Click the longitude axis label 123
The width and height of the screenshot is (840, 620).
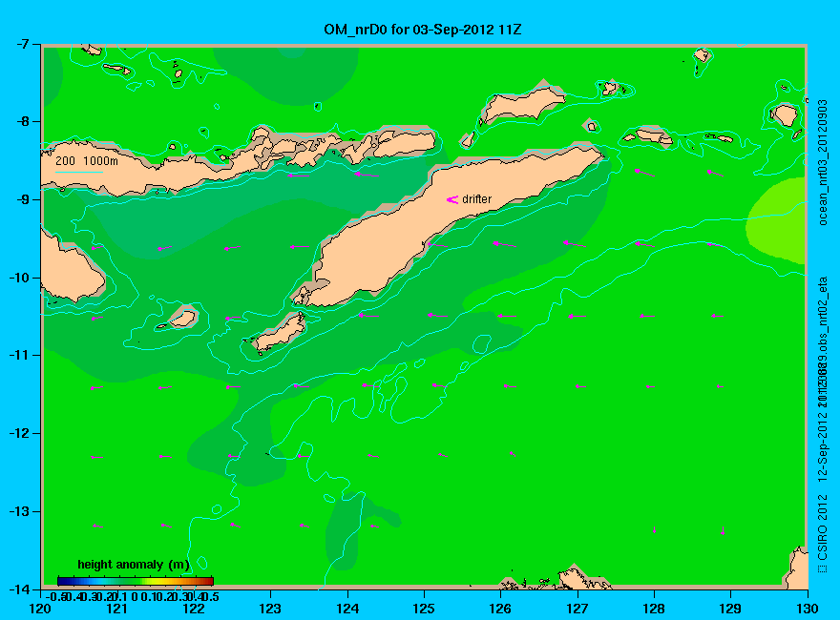(x=270, y=609)
